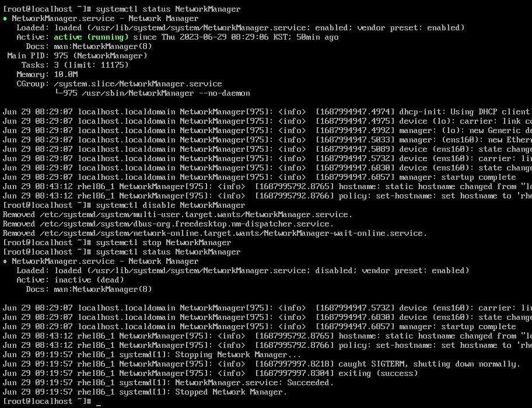Click 'Main PID: 975 (NetworkManager)' line
Viewport: 532px width, 408px height.
coord(78,55)
